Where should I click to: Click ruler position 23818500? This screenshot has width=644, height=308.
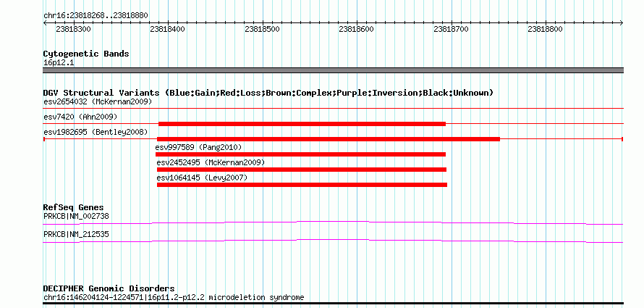(x=262, y=29)
